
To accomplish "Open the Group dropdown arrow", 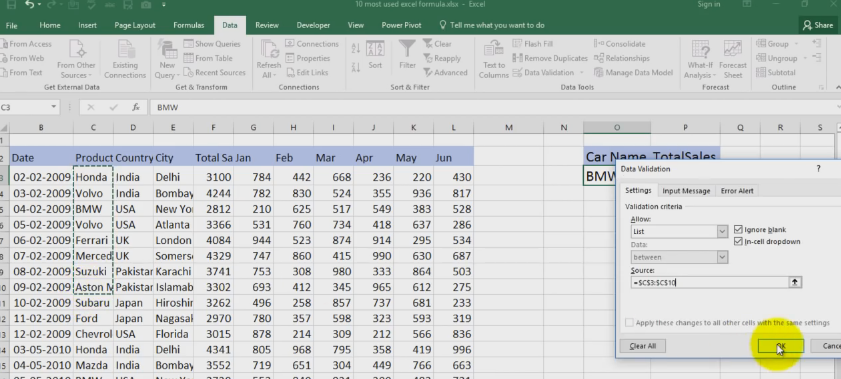I will (796, 44).
